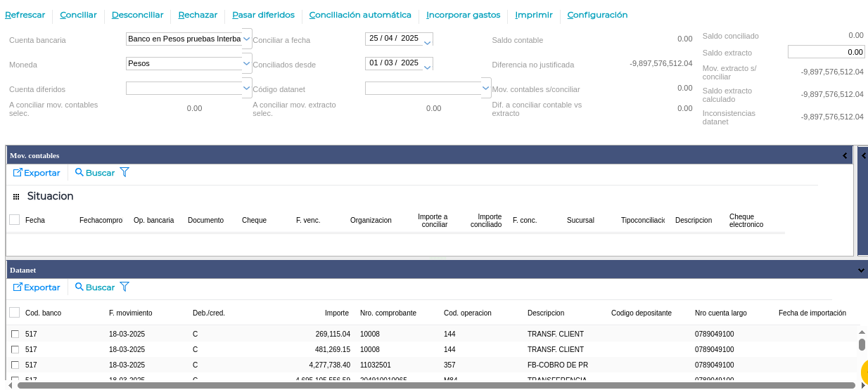
Task: Collapse the Datanet panel with its chevron
Action: [861, 270]
